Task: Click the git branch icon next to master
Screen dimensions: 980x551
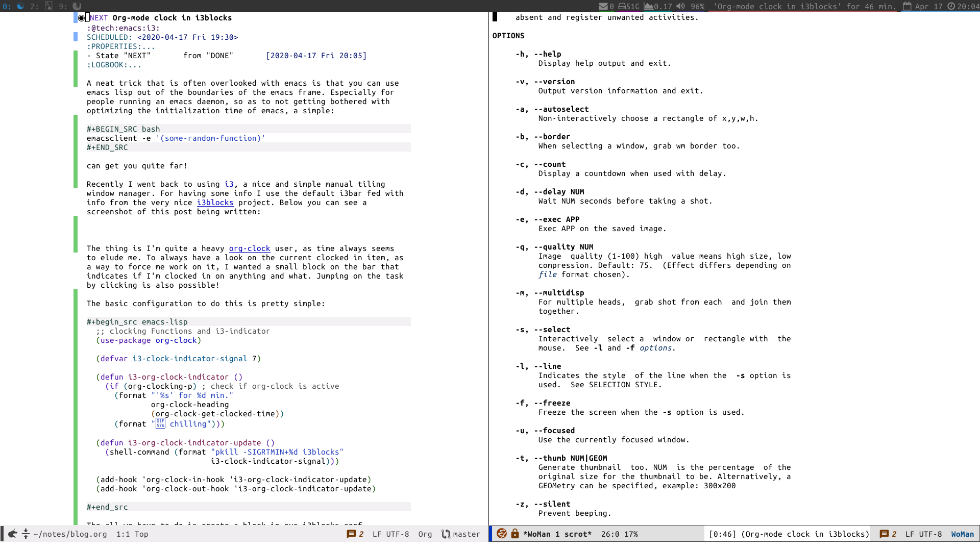Action: point(446,534)
